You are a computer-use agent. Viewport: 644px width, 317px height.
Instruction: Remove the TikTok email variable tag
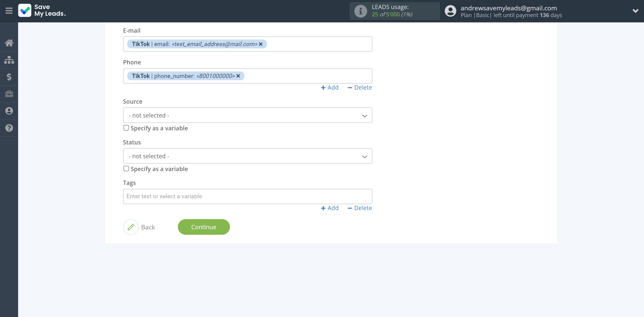[x=261, y=44]
